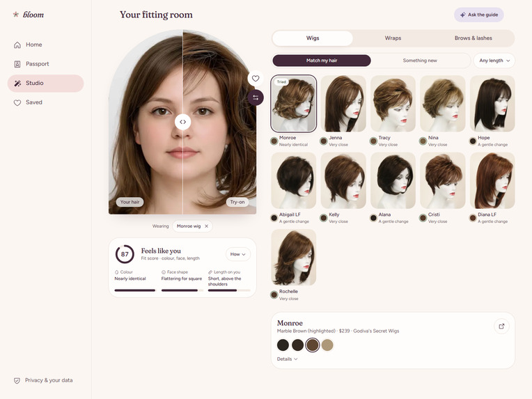Pick the blonde Monroe colour swatch

click(x=327, y=345)
